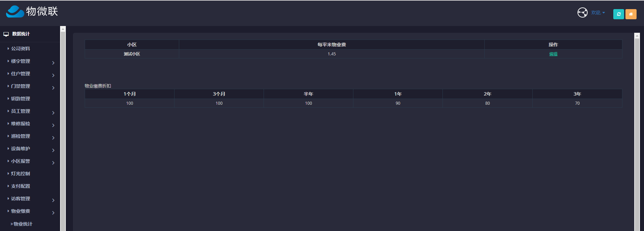644x231 pixels.
Task: Expand the 住户管理 submenu chevron
Action: click(x=53, y=75)
